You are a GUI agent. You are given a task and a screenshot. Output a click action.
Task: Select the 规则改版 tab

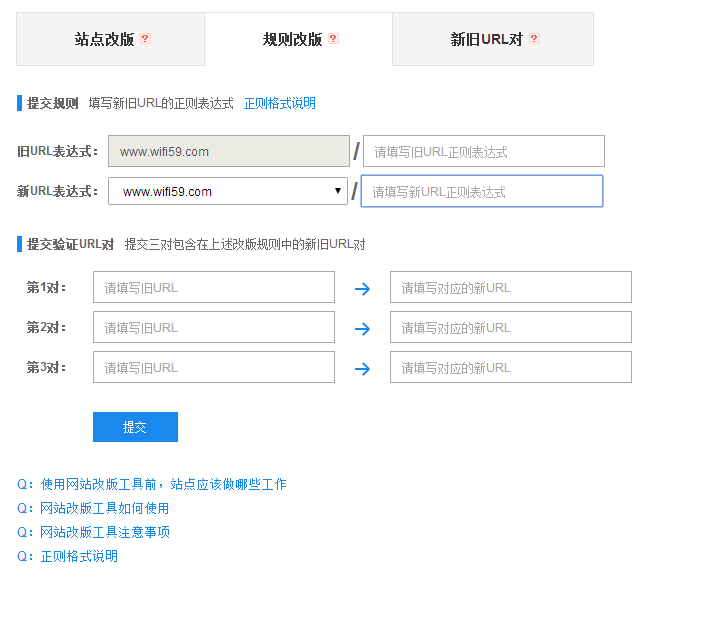point(293,39)
